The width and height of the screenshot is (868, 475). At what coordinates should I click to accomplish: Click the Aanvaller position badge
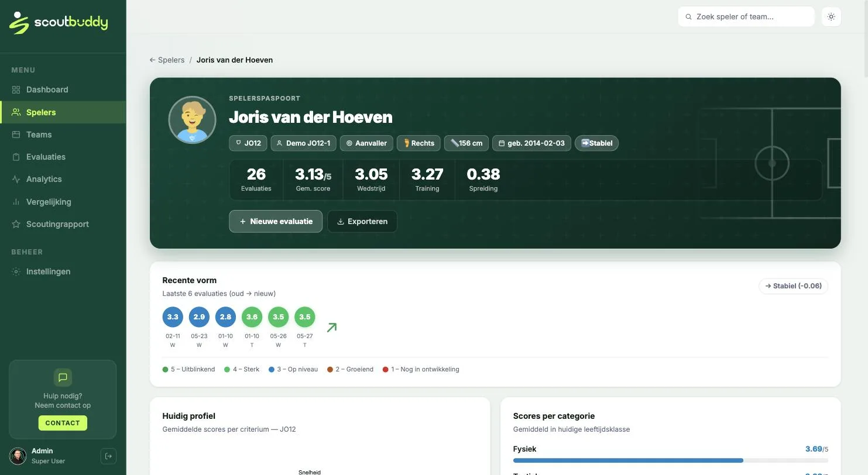point(366,143)
